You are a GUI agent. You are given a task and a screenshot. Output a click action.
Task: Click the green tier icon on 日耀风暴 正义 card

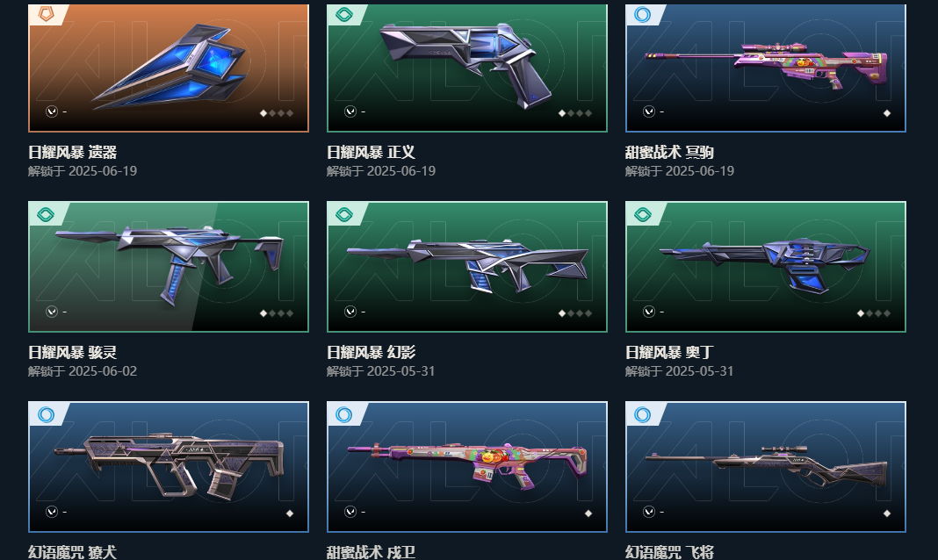pyautogui.click(x=344, y=14)
